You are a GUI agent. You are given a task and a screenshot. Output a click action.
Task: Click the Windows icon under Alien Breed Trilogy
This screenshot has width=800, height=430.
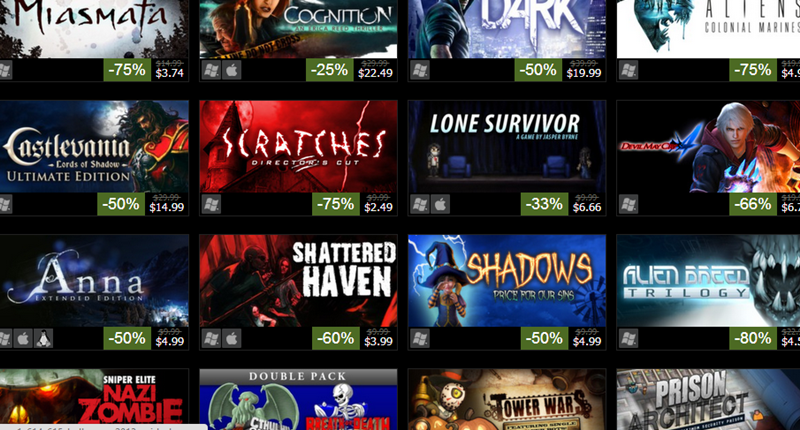click(x=629, y=339)
